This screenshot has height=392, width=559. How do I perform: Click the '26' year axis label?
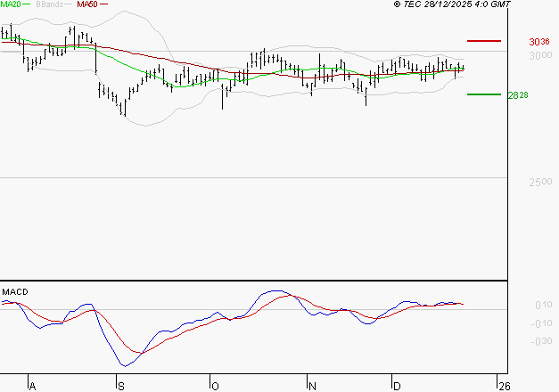point(504,386)
